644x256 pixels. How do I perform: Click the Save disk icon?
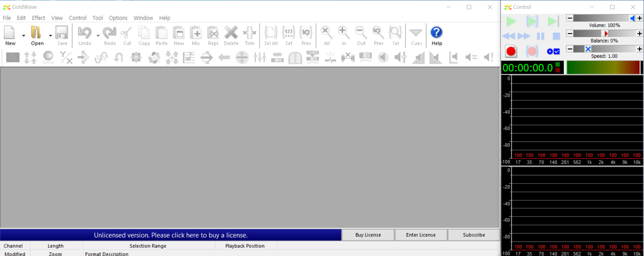62,35
